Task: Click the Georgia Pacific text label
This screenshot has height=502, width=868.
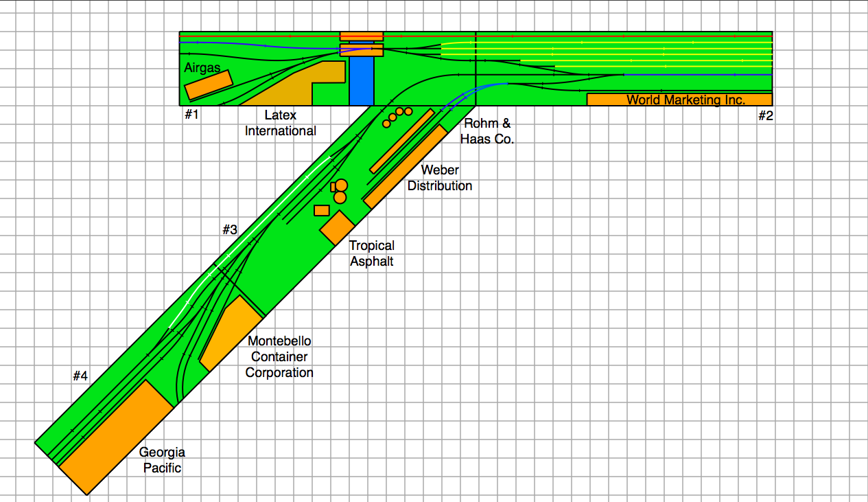Action: (x=163, y=460)
